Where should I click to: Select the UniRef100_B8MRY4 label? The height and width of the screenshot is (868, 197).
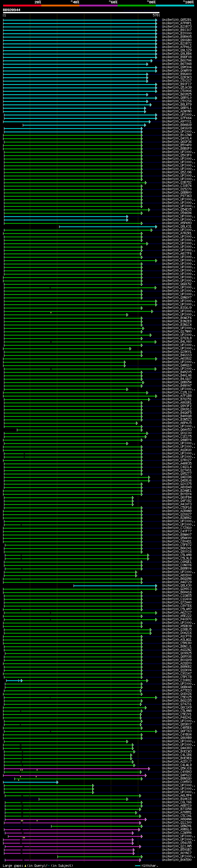177,568
